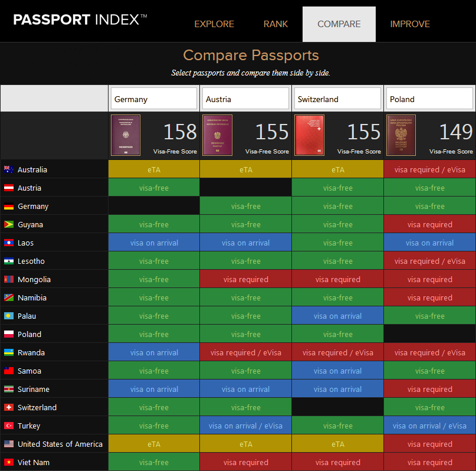Viewport: 476px width, 471px height.
Task: Click the Rwanda country name link
Action: point(31,353)
